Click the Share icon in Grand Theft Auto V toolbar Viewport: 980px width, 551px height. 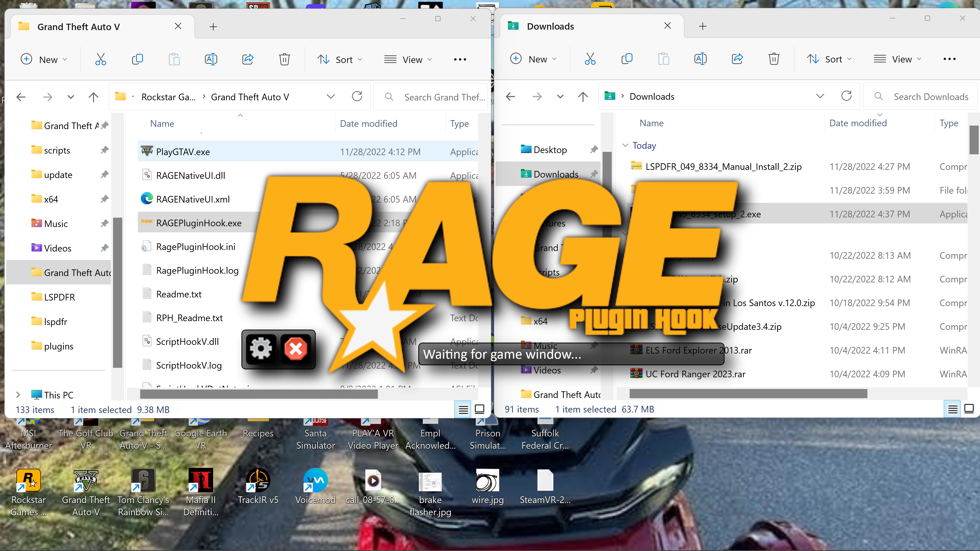coord(248,59)
